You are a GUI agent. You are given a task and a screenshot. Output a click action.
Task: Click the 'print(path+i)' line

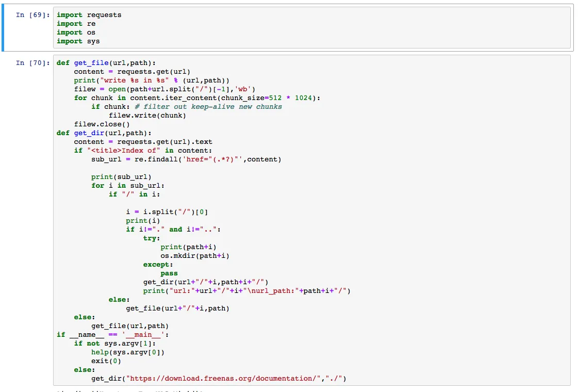tap(188, 247)
